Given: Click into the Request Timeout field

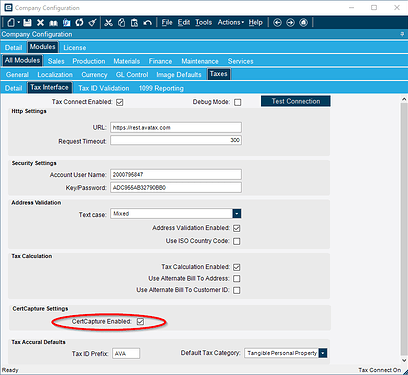Looking at the screenshot, I should 176,140.
